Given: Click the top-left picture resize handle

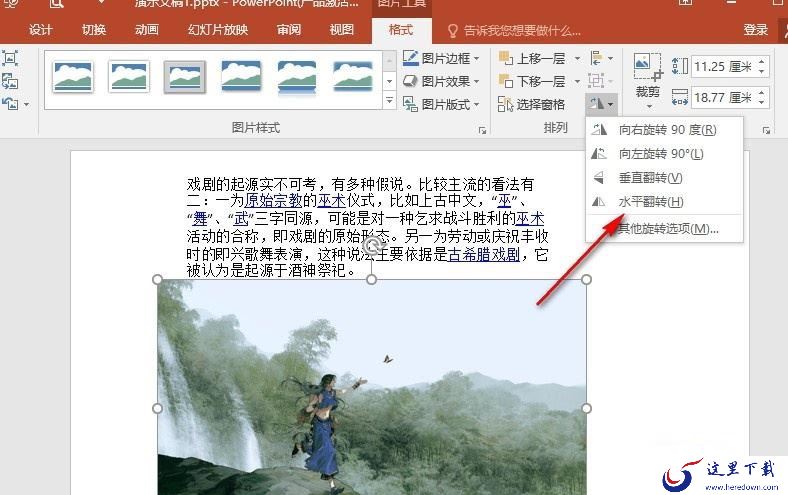Looking at the screenshot, I should [x=157, y=279].
